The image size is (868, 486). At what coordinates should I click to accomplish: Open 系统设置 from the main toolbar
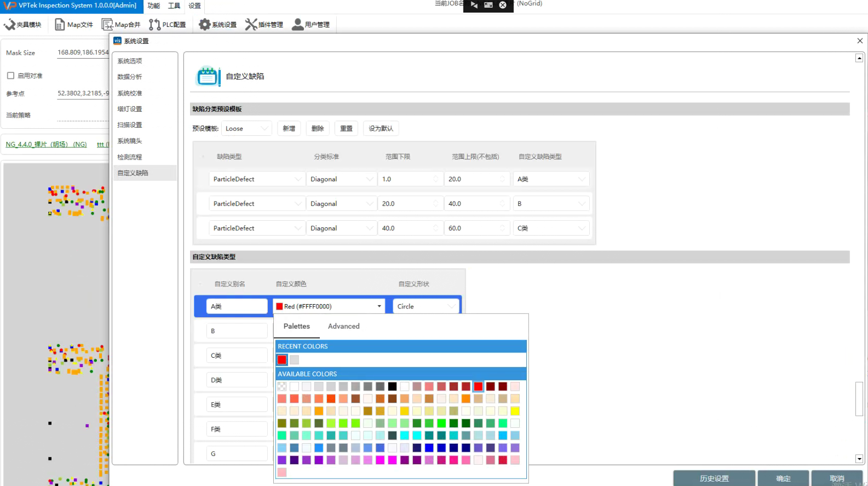218,25
